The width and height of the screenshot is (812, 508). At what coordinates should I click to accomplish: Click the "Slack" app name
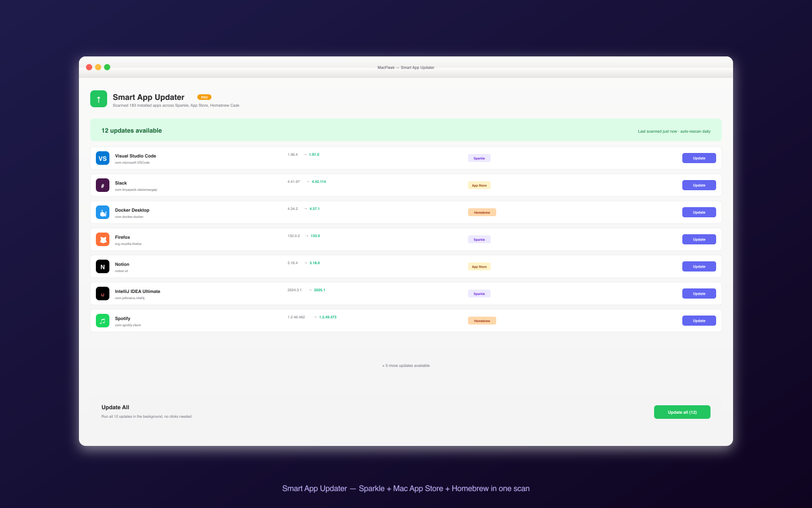(121, 183)
